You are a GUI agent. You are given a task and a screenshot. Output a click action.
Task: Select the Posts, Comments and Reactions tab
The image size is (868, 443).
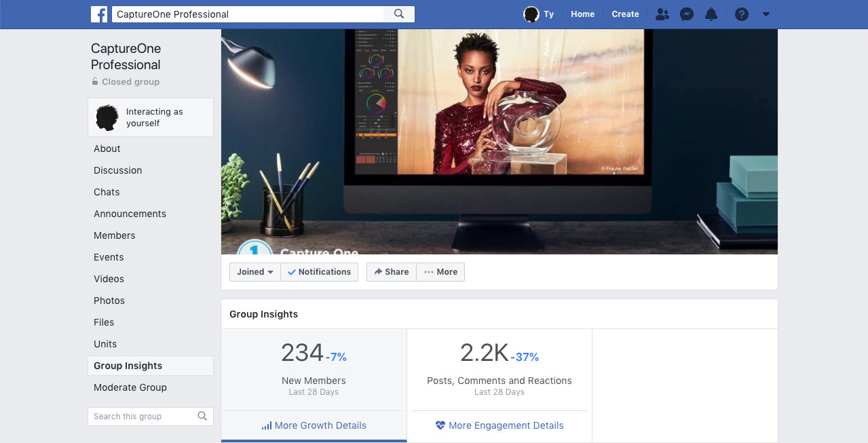499,385
